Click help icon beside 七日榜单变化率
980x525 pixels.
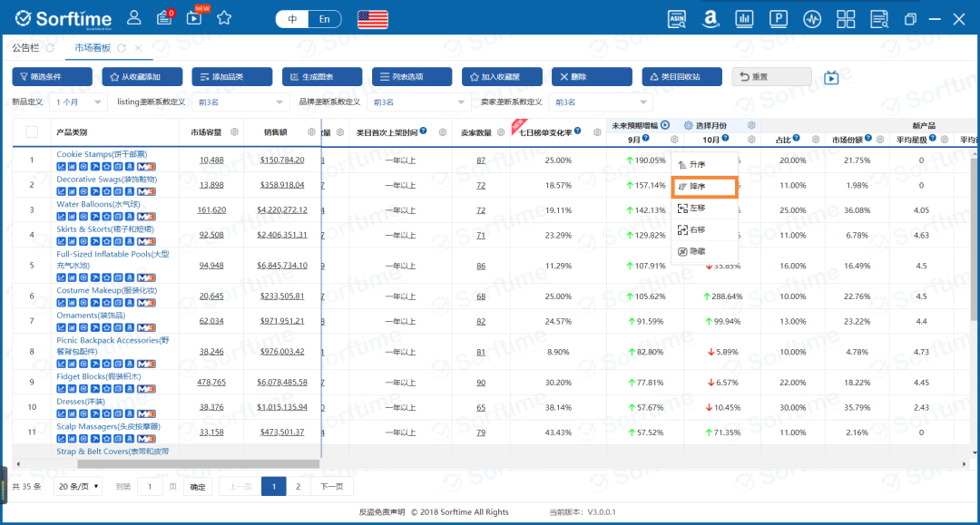point(577,131)
